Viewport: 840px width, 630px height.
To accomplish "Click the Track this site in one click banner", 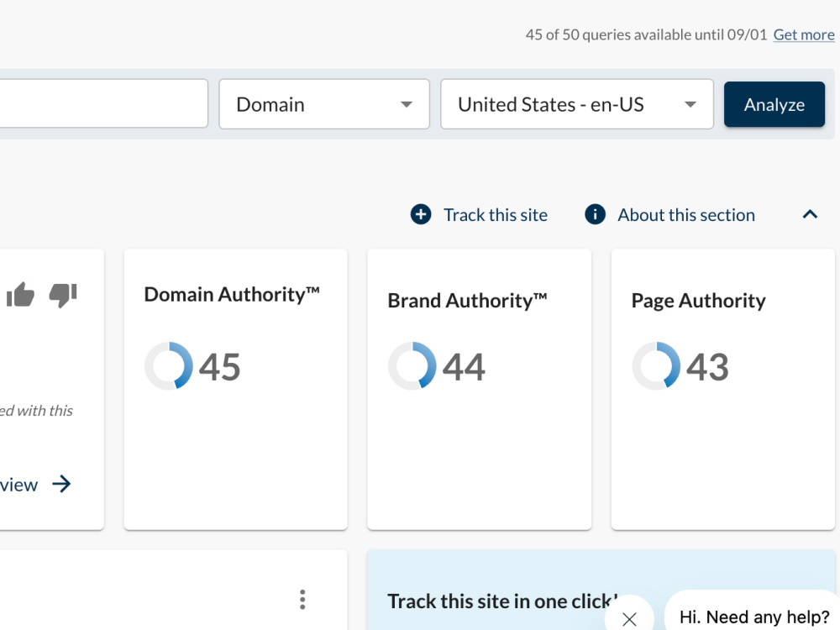I will [x=601, y=590].
